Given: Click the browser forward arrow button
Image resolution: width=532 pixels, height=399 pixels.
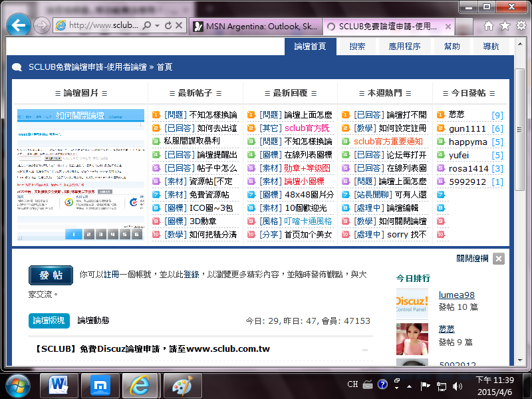Looking at the screenshot, I should click(x=42, y=25).
